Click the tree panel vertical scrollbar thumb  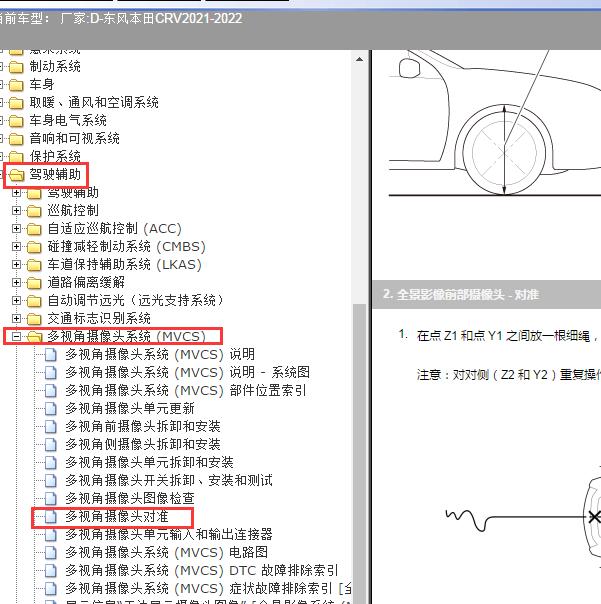(x=359, y=454)
